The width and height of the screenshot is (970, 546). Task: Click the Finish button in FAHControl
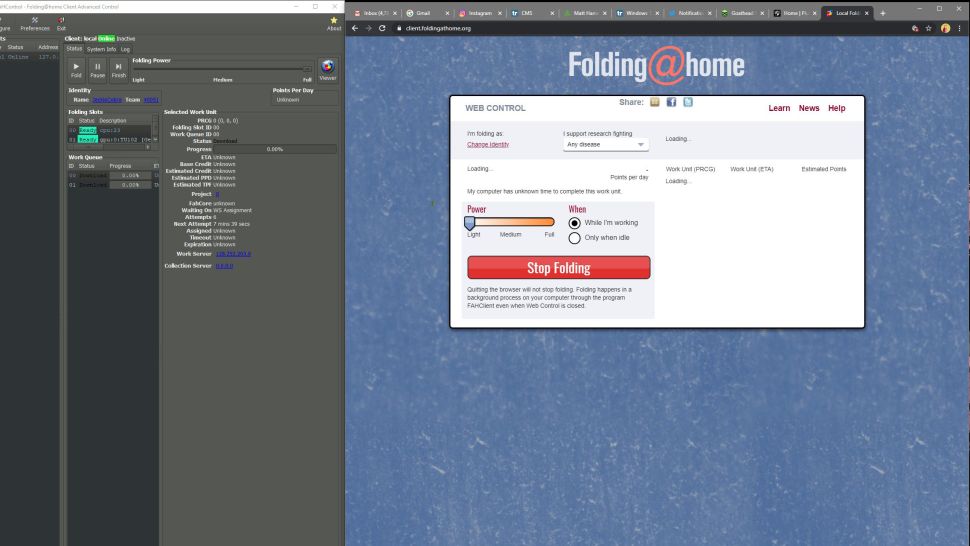[x=119, y=69]
